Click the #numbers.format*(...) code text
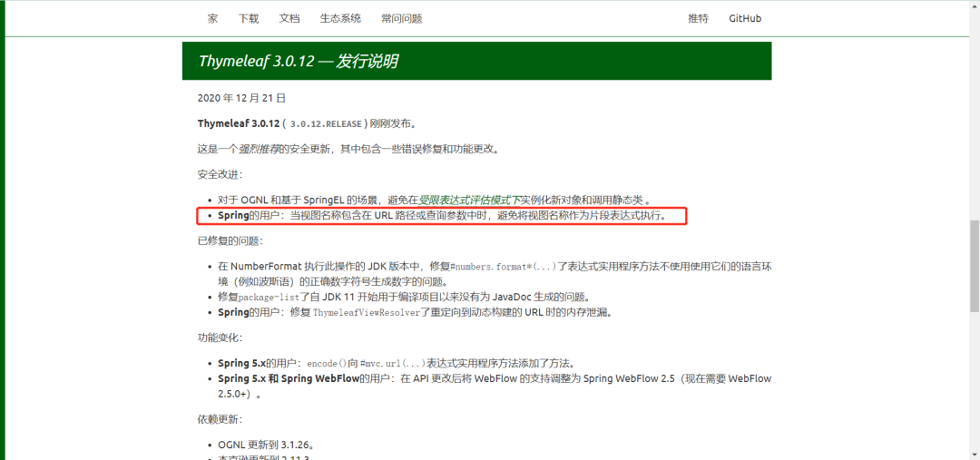Viewport: 980px width, 460px height. 503,266
